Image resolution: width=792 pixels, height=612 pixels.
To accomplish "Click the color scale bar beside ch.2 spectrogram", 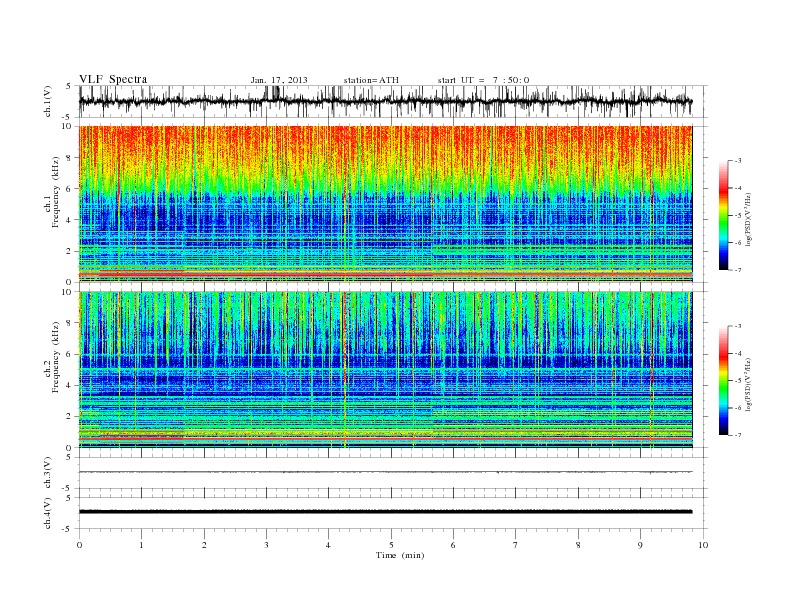I will (723, 381).
